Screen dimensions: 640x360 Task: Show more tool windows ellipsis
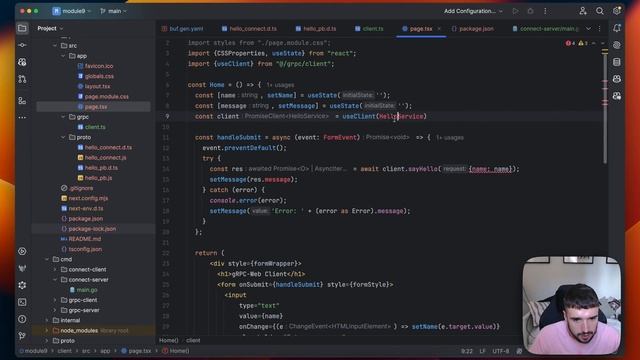coord(22,118)
